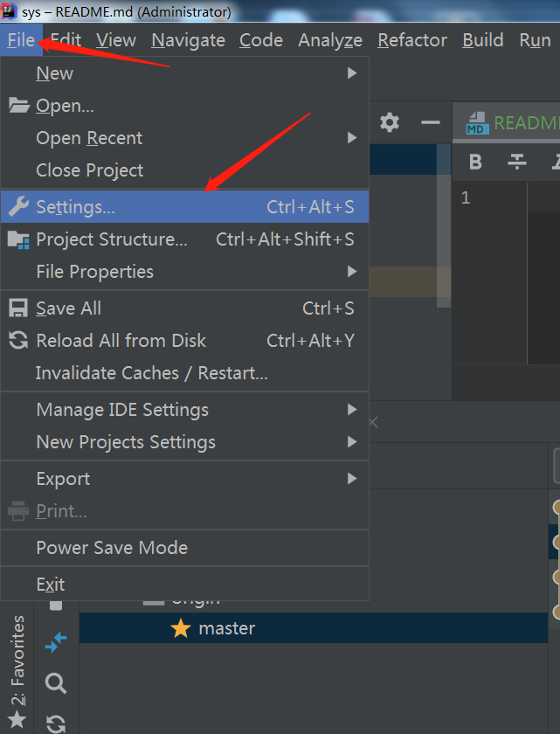Viewport: 560px width, 734px height.
Task: Open the gear settings icon in branches panel
Action: click(389, 122)
